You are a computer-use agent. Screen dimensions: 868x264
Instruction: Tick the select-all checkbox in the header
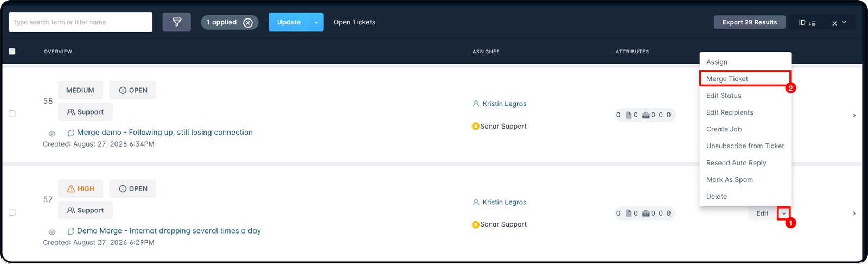[12, 52]
